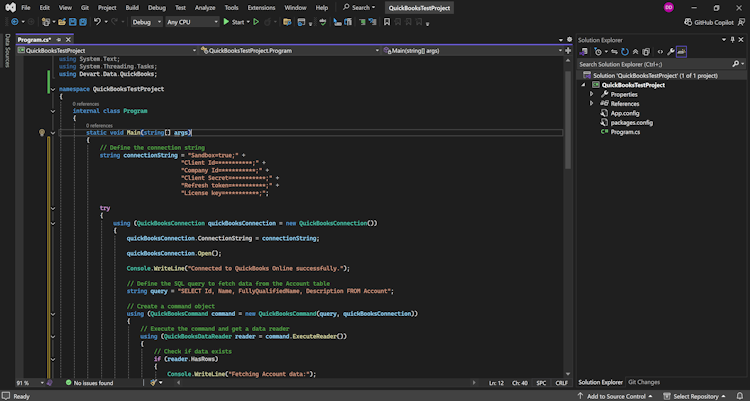Toggle auto-hide pin on Solution Explorer panel
Image resolution: width=750 pixels, height=401 pixels.
point(731,40)
